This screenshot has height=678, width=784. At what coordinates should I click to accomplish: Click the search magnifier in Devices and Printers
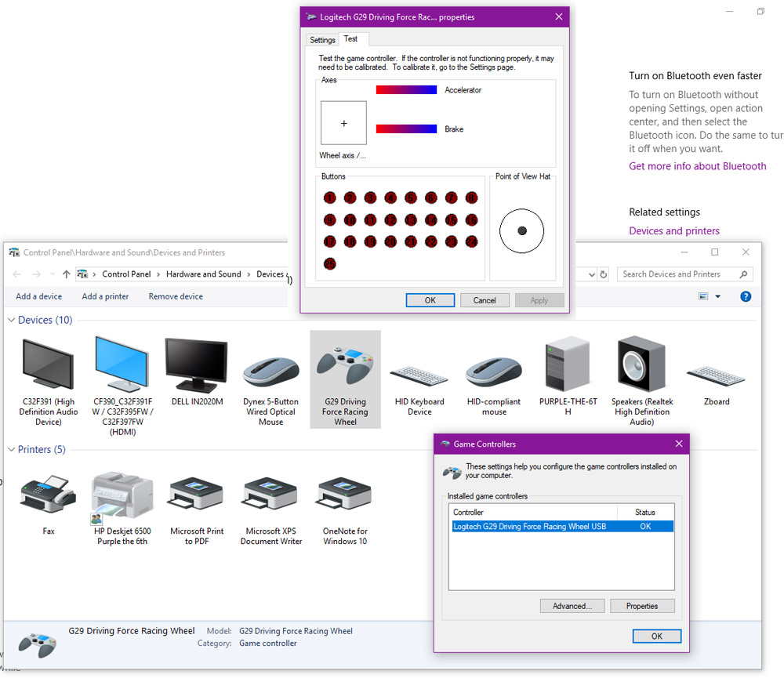(743, 274)
